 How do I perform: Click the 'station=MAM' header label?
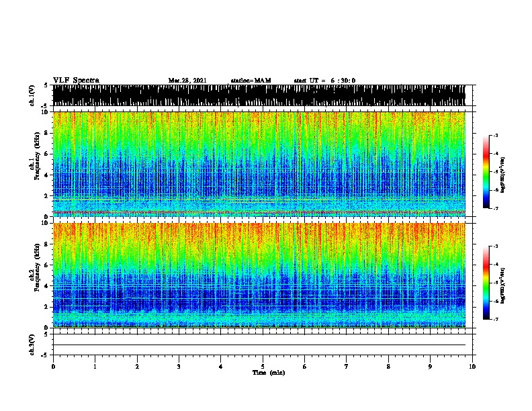[x=251, y=81]
